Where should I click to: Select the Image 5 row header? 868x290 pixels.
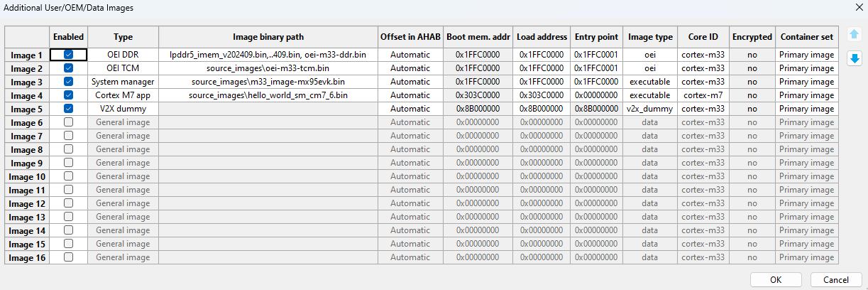[x=27, y=109]
